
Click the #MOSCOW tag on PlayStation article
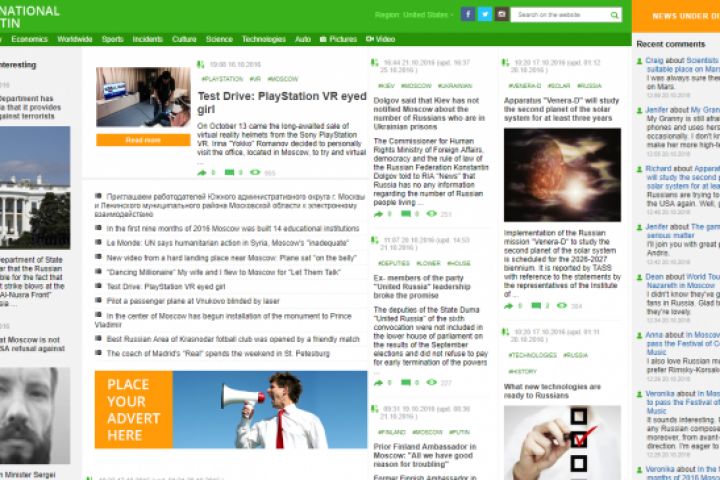tap(282, 79)
